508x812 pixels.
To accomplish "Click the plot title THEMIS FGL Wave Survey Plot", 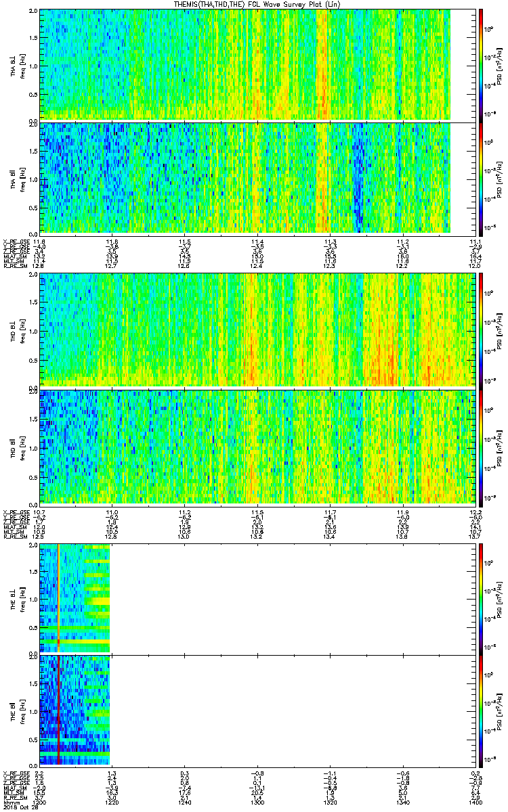I will point(256,4).
